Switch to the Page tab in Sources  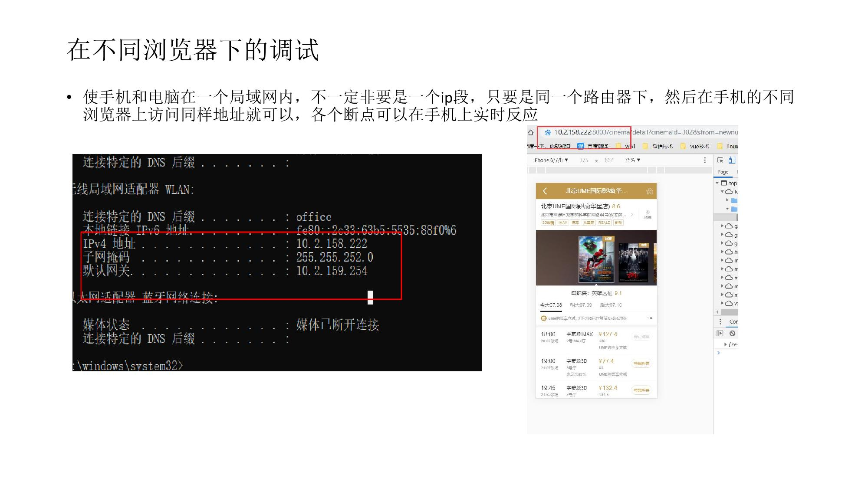(723, 172)
